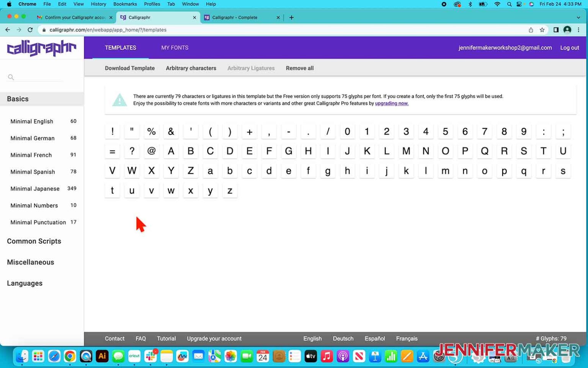Select Minimal Numbers template

tap(43, 205)
